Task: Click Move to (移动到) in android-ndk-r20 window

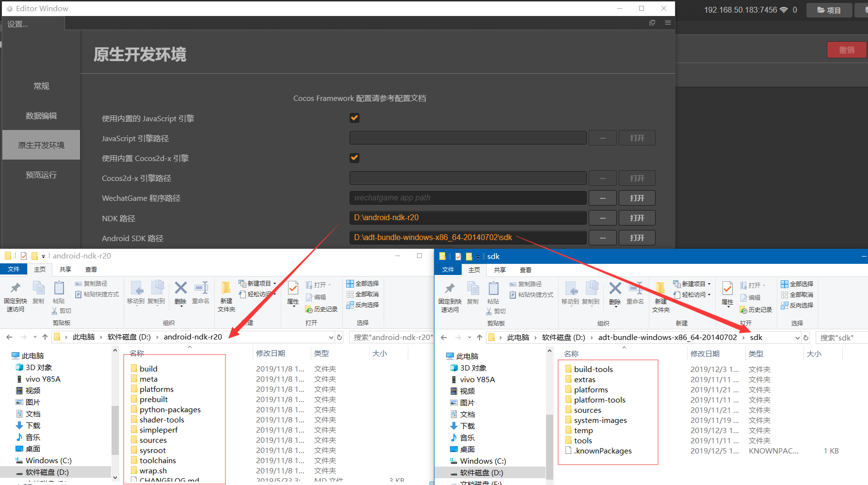Action: point(136,293)
